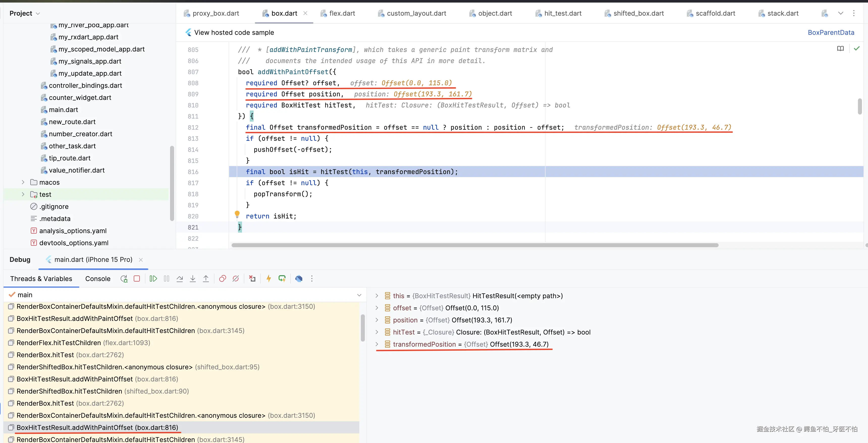
Task: Rerun the debug session with bug icon
Action: click(124, 279)
